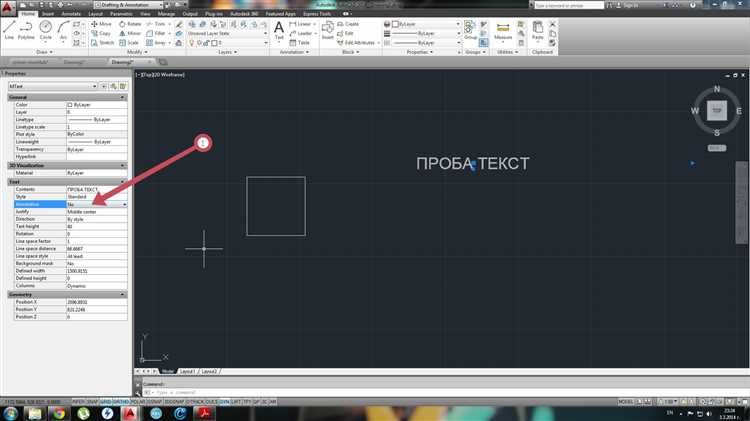Click the Rotate tool
The image size is (750, 421).
pyautogui.click(x=130, y=24)
